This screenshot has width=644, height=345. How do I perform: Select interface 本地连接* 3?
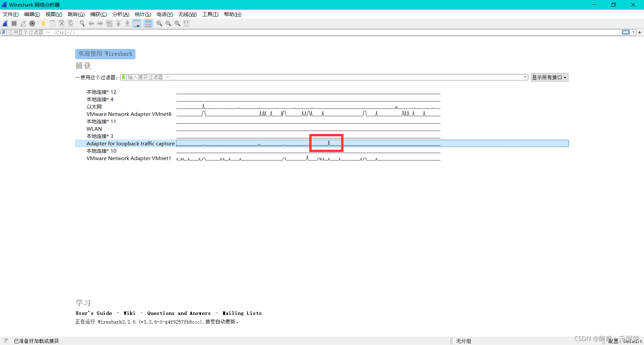pyautogui.click(x=100, y=136)
